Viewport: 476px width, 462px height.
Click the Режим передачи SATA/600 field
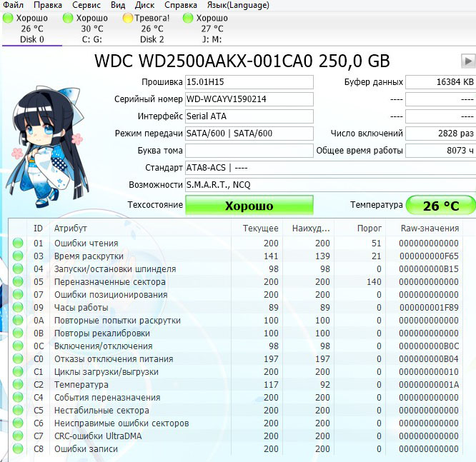pyautogui.click(x=249, y=134)
